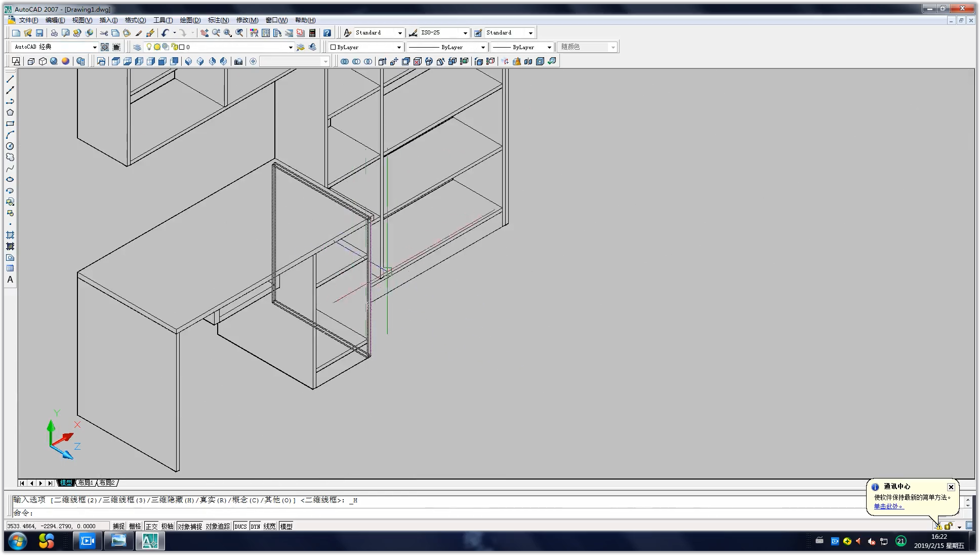Open the Windows Start button
The height and width of the screenshot is (555, 980).
pyautogui.click(x=17, y=541)
